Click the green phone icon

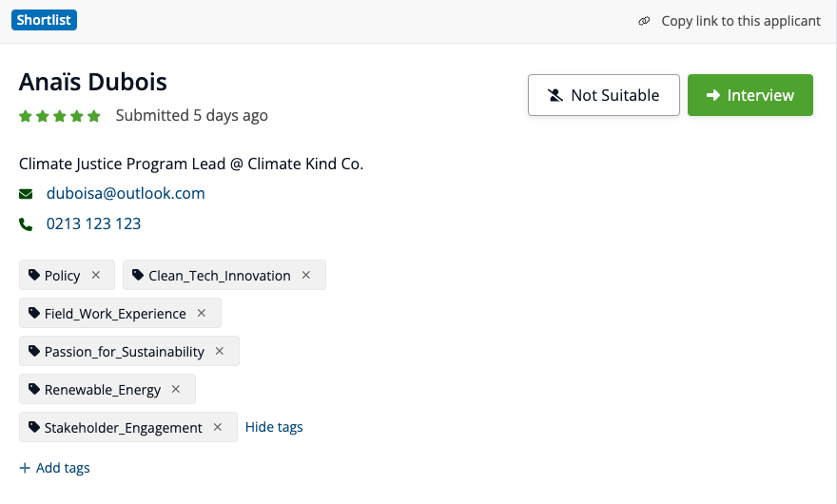coord(26,224)
